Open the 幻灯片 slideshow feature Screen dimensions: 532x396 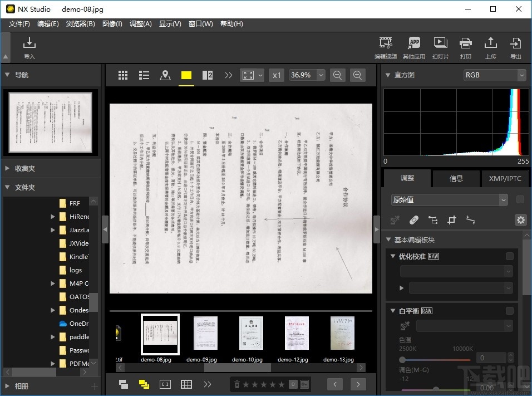(441, 47)
